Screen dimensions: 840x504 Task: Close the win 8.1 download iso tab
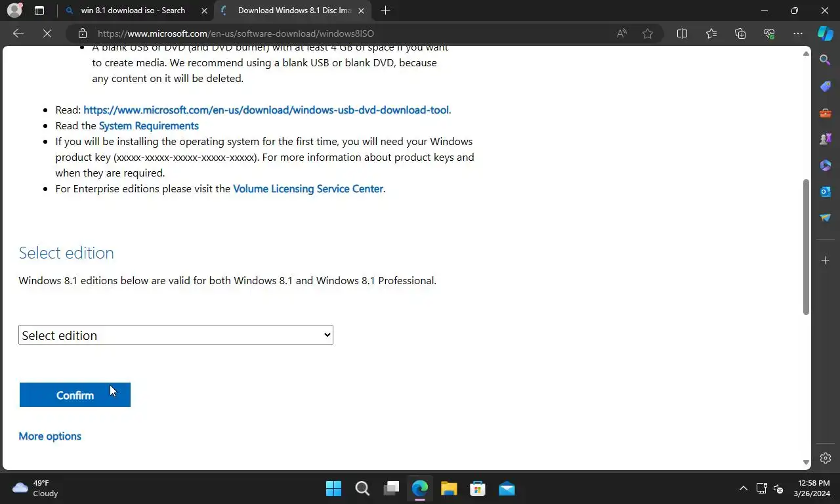click(205, 10)
